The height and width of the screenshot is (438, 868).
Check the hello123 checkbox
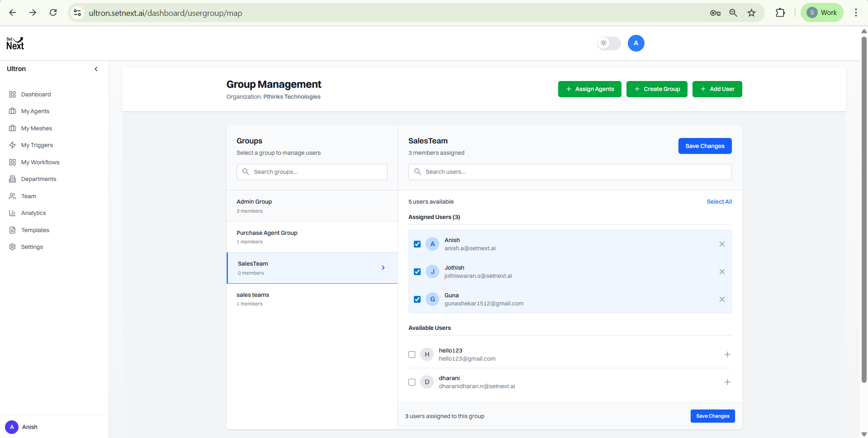(x=412, y=355)
